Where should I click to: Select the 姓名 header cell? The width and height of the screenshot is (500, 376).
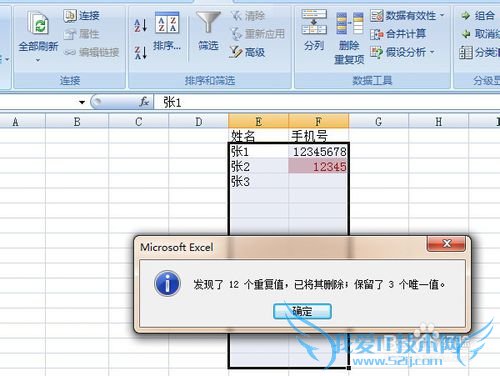tap(258, 136)
